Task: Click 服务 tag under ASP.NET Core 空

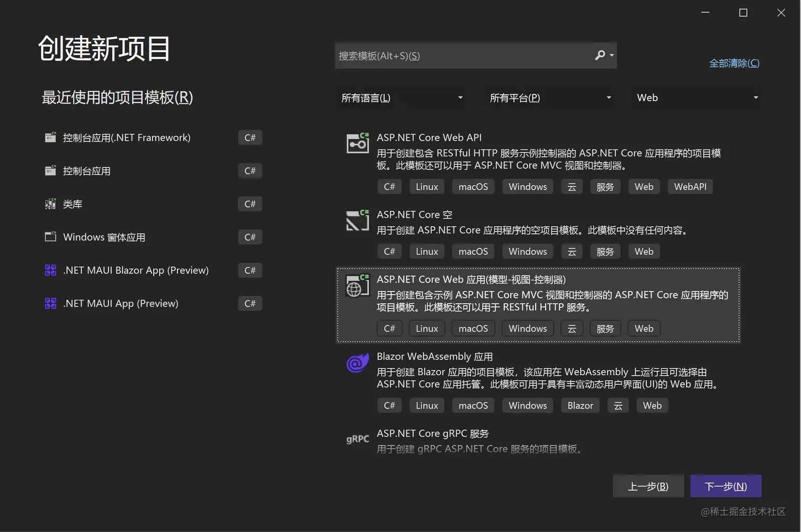Action: 605,251
